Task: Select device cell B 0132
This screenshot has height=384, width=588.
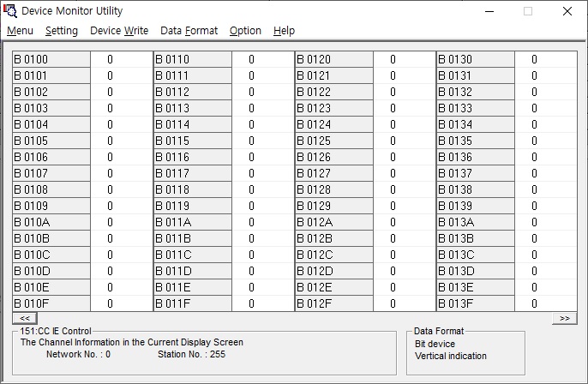Action: pyautogui.click(x=476, y=92)
